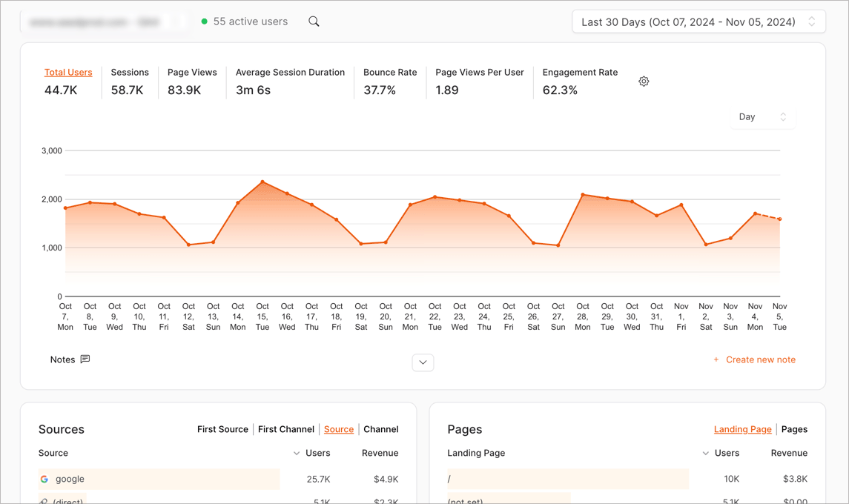Viewport: 849px width, 504px height.
Task: Select the Sessions metric card
Action: click(x=130, y=82)
